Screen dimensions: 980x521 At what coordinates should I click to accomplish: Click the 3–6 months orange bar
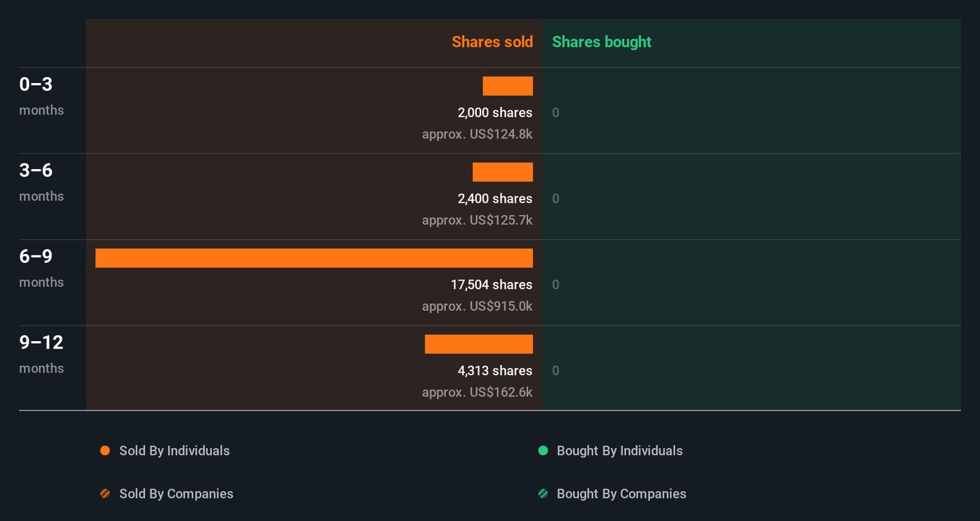tap(502, 172)
